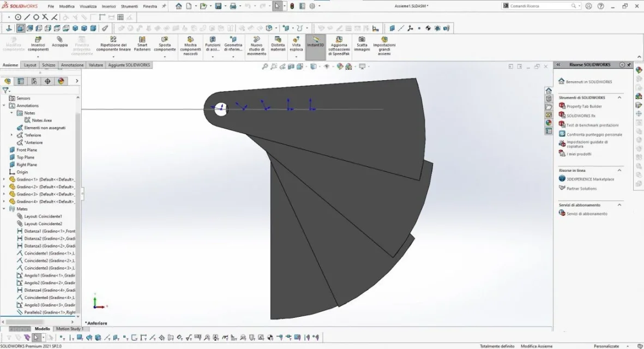644x349 pixels.
Task: Open the DisplayManager color ball tab
Action: (x=61, y=81)
